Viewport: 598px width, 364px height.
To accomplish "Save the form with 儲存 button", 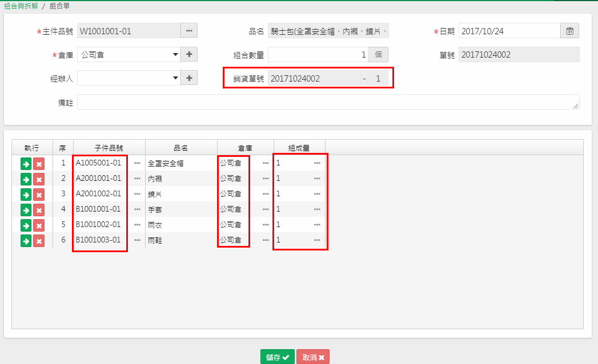I will point(277,357).
